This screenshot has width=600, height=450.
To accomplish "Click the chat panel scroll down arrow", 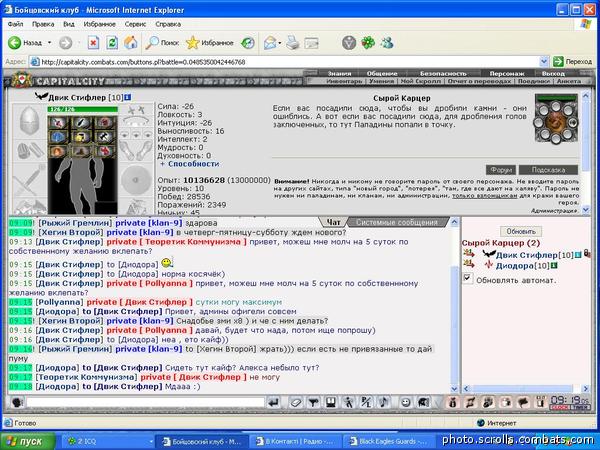I will tap(454, 389).
